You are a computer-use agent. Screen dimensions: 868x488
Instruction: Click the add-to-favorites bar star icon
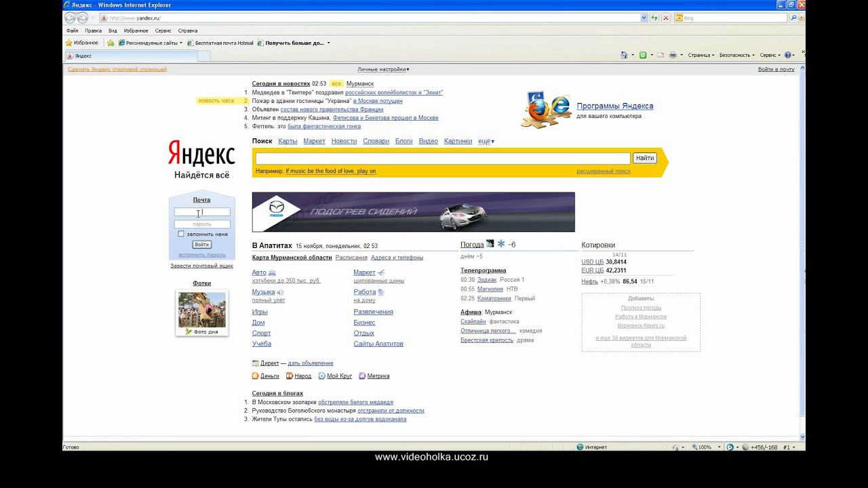click(111, 43)
